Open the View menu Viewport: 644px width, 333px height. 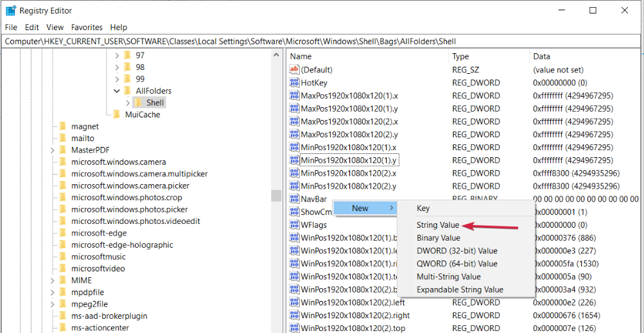click(55, 28)
